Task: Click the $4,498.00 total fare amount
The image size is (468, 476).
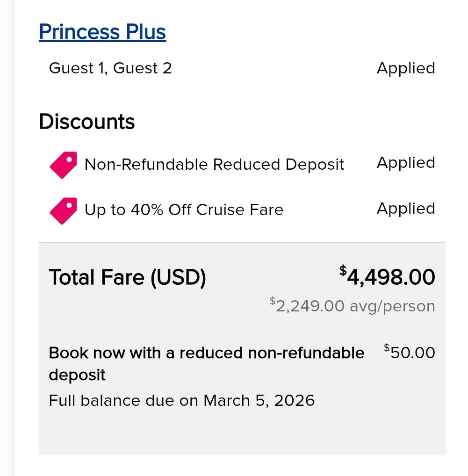Action: coord(387,277)
